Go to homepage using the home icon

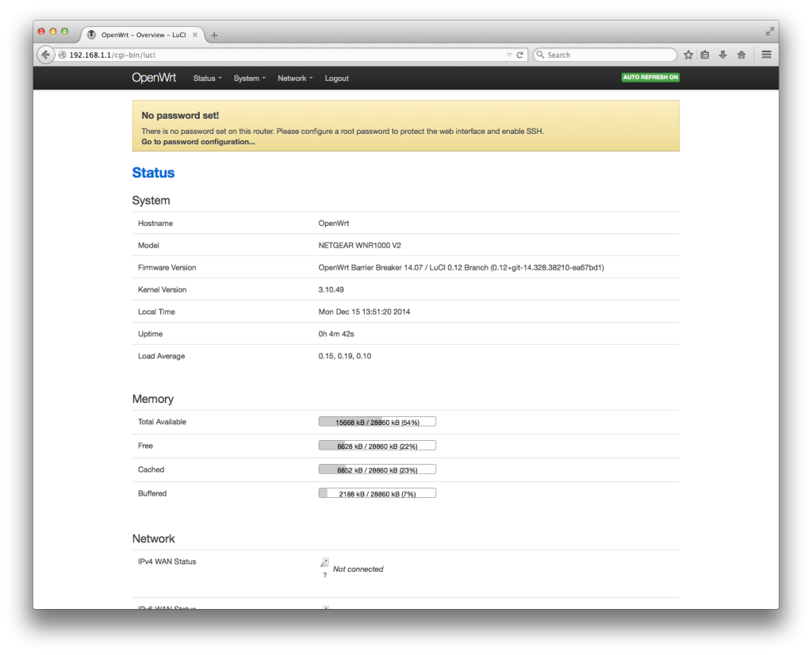point(740,55)
